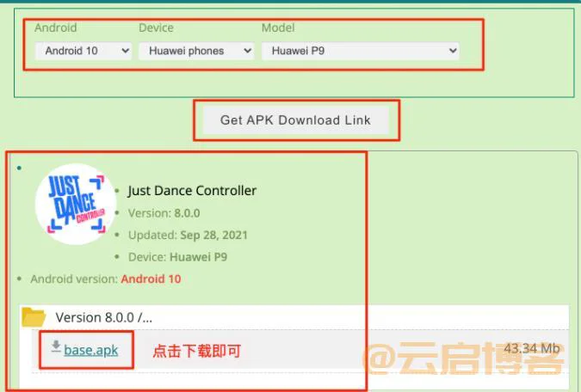Click the red 'Android 10' version text
The image size is (581, 392).
click(x=151, y=279)
